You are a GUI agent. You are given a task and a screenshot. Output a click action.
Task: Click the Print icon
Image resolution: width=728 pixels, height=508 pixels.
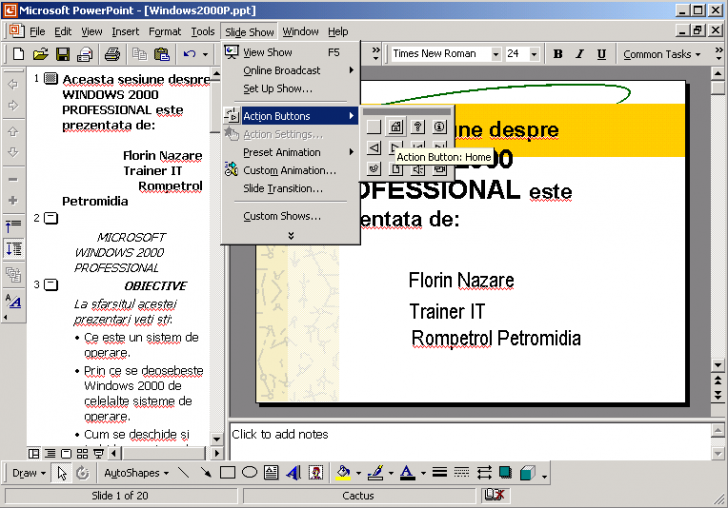[x=112, y=54]
